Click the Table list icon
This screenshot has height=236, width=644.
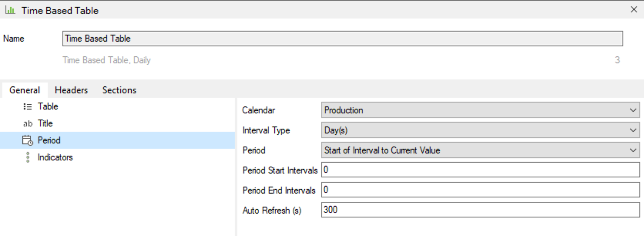tap(28, 106)
